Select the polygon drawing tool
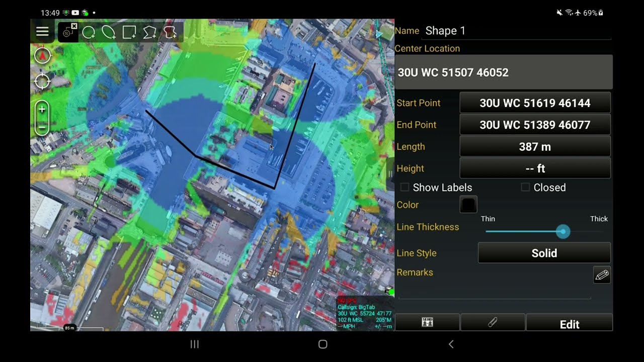Image resolution: width=644 pixels, height=362 pixels. [x=149, y=31]
